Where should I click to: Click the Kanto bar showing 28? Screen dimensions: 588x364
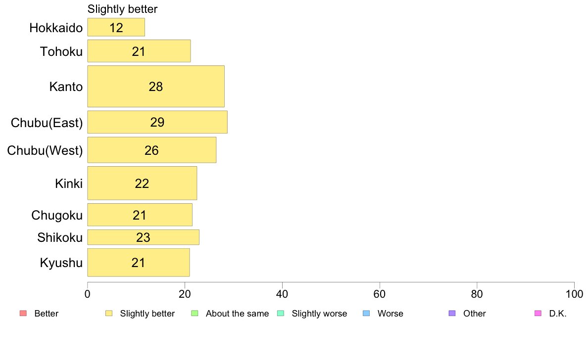[x=156, y=87]
